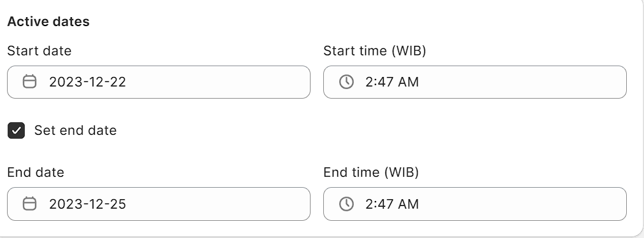
Task: Click the 'Start time (WIB)' field label
Action: (375, 50)
